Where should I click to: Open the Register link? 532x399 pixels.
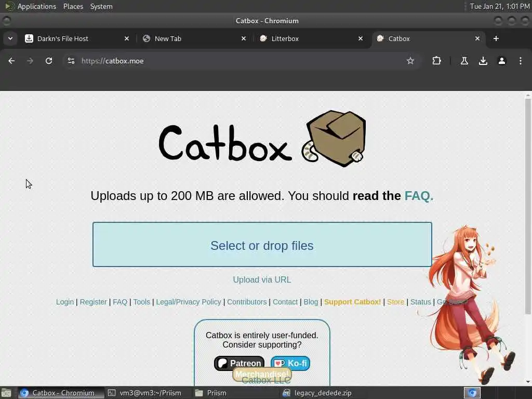[94, 302]
